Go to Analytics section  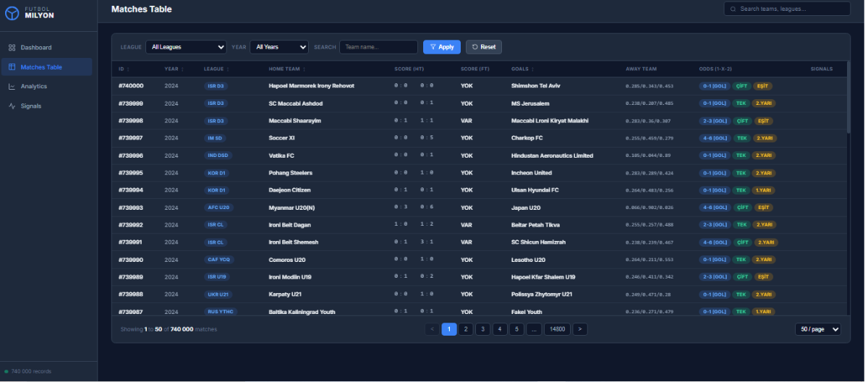point(46,87)
